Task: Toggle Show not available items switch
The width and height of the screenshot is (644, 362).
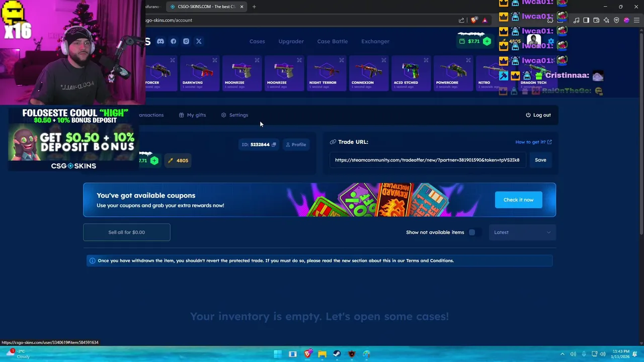Action: pyautogui.click(x=474, y=232)
